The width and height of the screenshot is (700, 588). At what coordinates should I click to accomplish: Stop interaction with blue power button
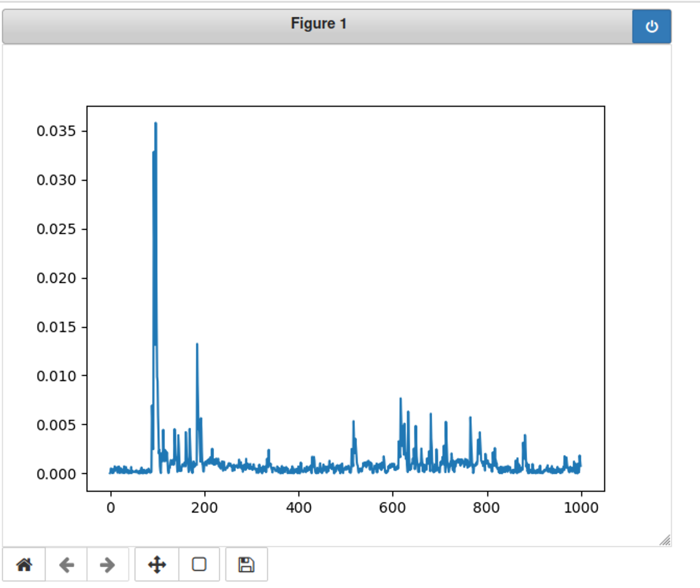[651, 26]
